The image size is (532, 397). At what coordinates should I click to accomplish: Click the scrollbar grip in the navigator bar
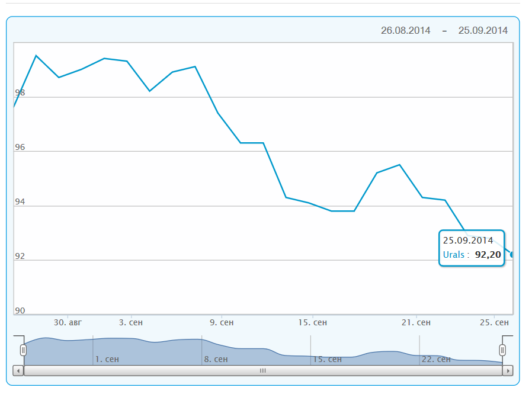(x=263, y=370)
